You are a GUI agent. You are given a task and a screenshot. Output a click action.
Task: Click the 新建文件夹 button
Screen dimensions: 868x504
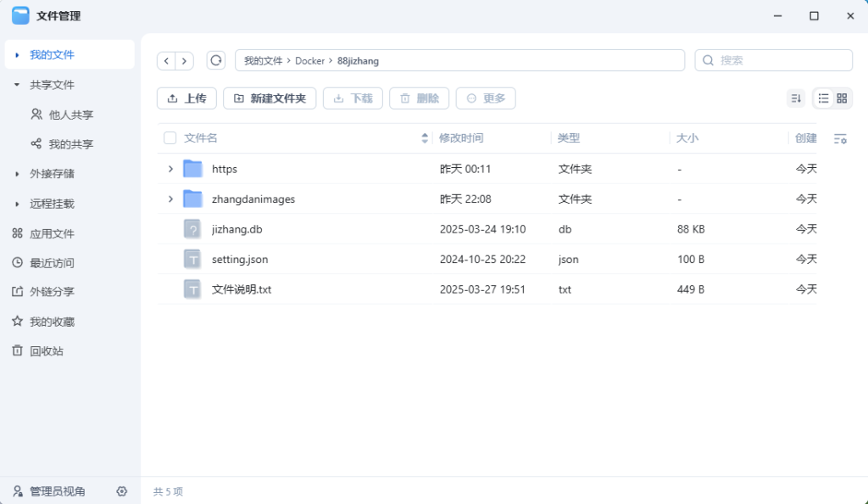tap(270, 98)
